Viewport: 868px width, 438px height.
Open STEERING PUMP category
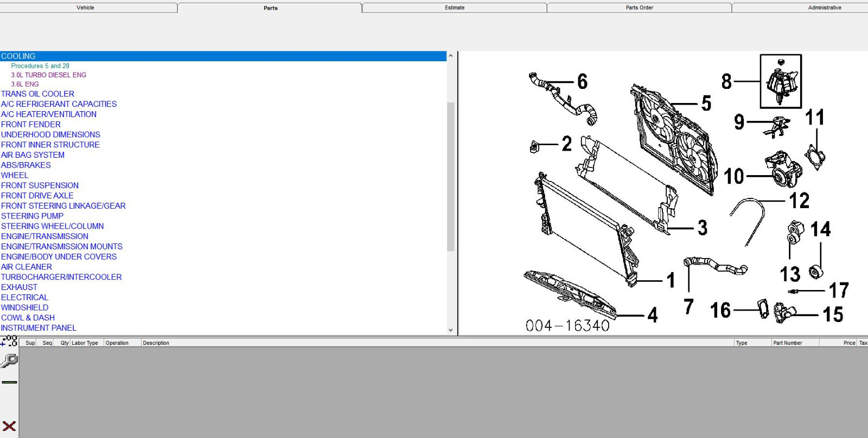click(x=32, y=216)
